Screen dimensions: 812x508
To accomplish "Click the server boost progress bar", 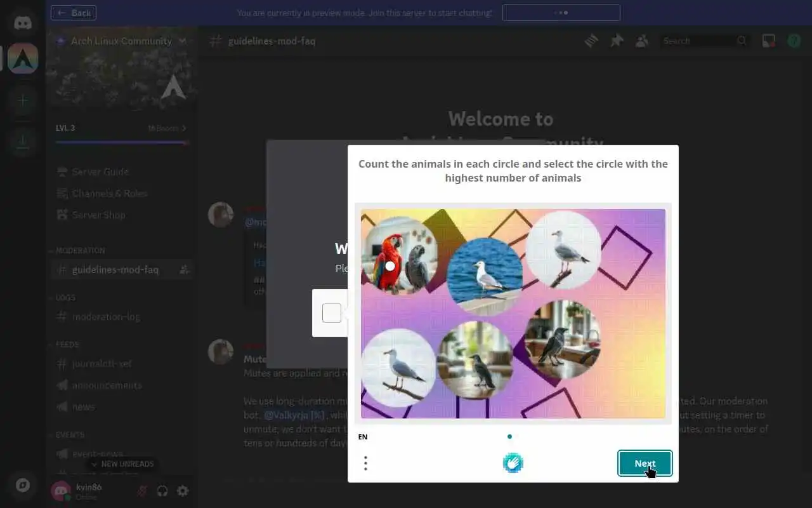I will (x=122, y=142).
